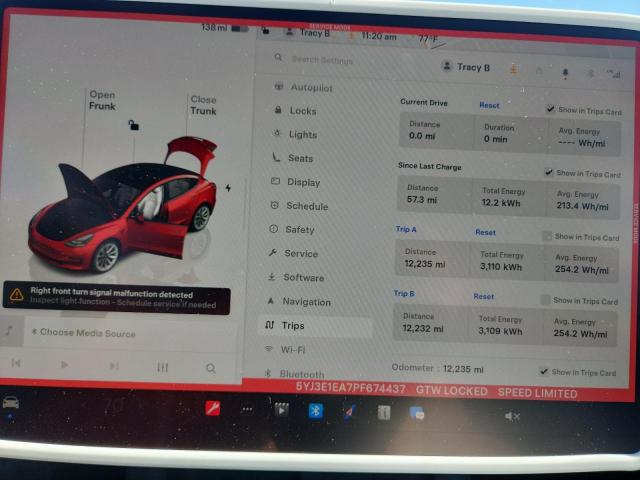Tap the car controls icon in dock
Viewport: 640px width, 480px height.
pos(11,402)
